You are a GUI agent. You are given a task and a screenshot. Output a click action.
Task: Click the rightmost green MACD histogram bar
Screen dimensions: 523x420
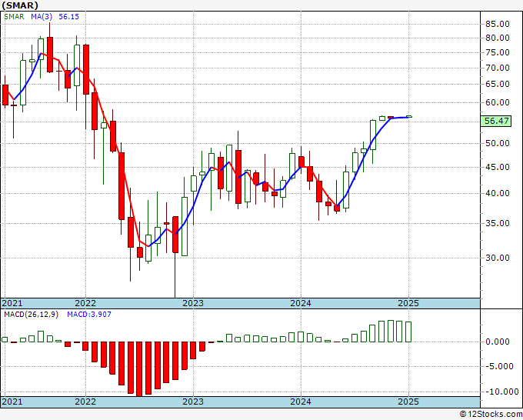[408, 332]
